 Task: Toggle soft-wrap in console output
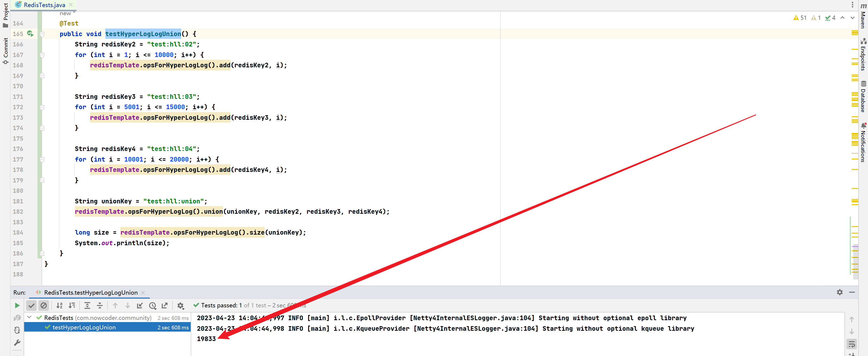(852, 344)
